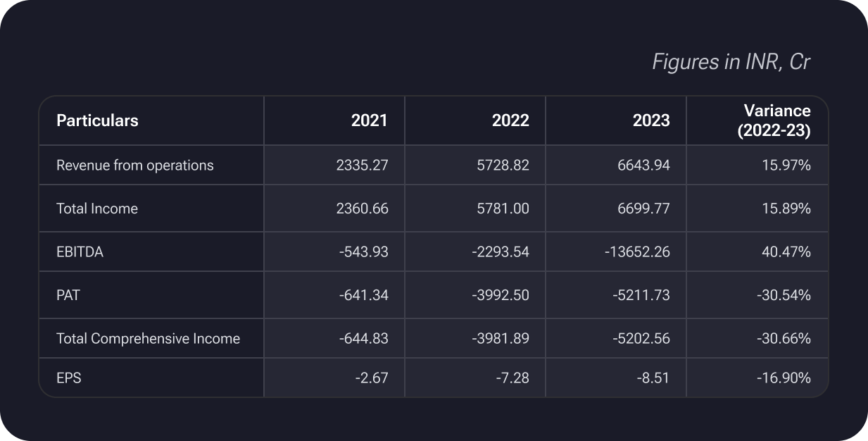
Task: Select the -3992.50 PAT cell
Action: (x=500, y=295)
